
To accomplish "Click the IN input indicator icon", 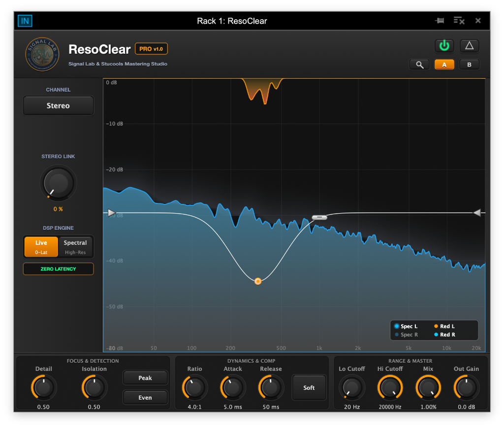I will [x=25, y=21].
